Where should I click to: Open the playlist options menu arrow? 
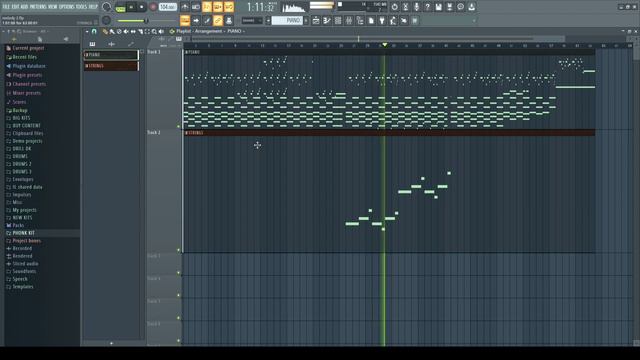(x=87, y=31)
